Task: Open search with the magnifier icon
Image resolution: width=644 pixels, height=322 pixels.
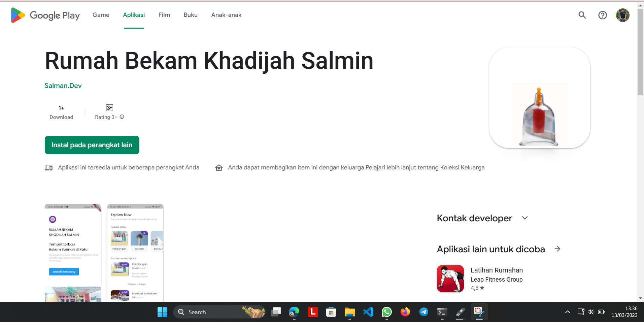Action: click(582, 15)
